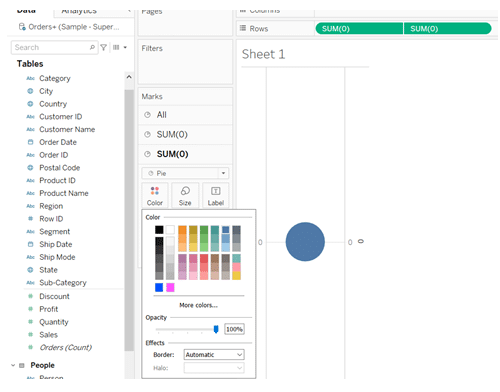Select the Orders (Count) field
This screenshot has width=500, height=392.
click(65, 347)
